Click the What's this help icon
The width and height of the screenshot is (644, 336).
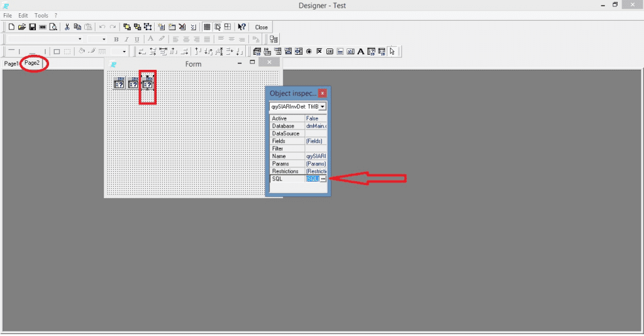point(242,27)
